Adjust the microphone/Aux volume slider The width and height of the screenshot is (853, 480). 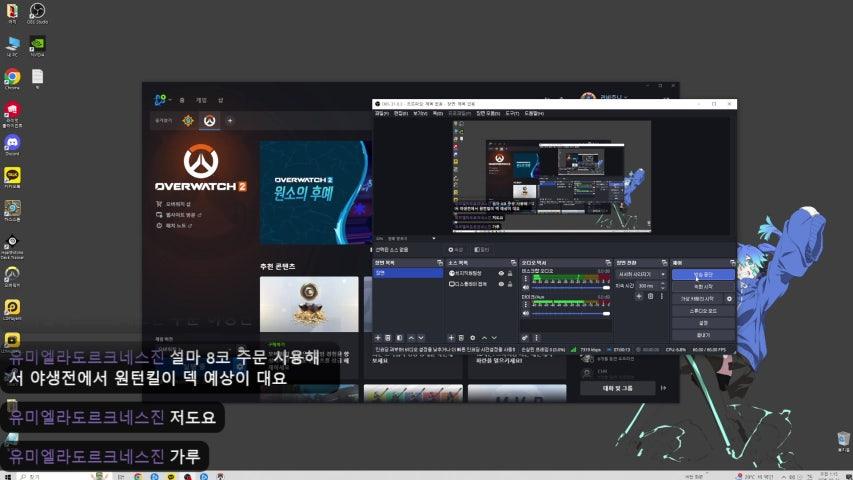pyautogui.click(x=571, y=313)
